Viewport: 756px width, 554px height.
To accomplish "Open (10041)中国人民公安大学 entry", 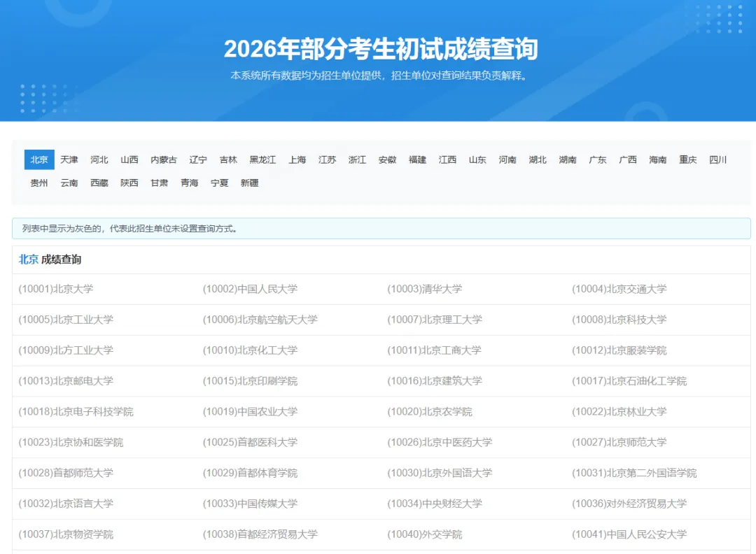I will 630,534.
